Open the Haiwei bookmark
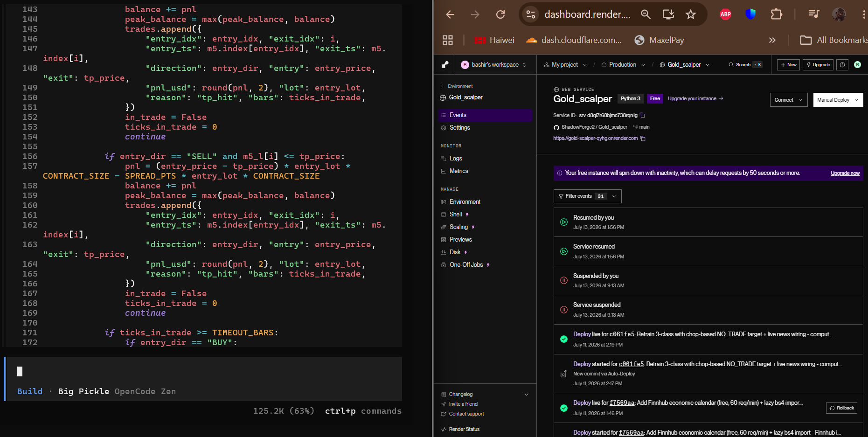 pos(494,40)
